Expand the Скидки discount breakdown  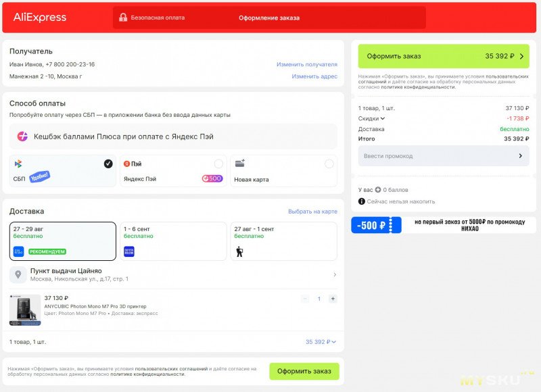pos(371,118)
